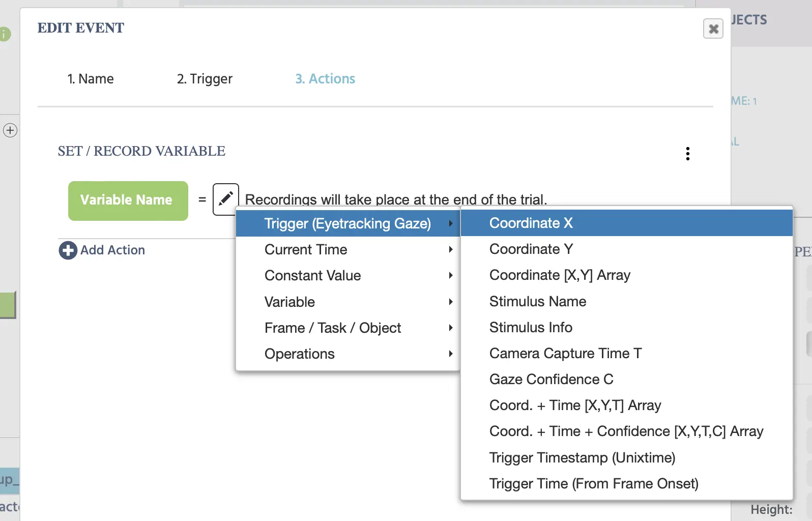Click the circled plus icon at left edge
The width and height of the screenshot is (812, 521).
coord(10,130)
